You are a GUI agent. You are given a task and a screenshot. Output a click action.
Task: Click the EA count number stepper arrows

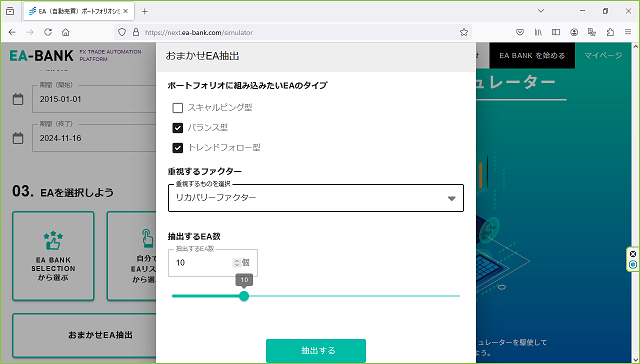click(x=237, y=263)
